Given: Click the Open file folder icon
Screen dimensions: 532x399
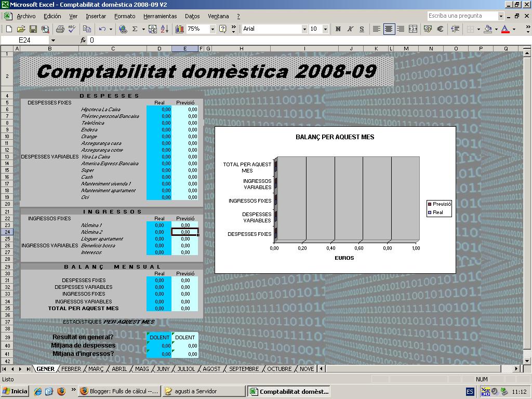Looking at the screenshot, I should click(21, 29).
